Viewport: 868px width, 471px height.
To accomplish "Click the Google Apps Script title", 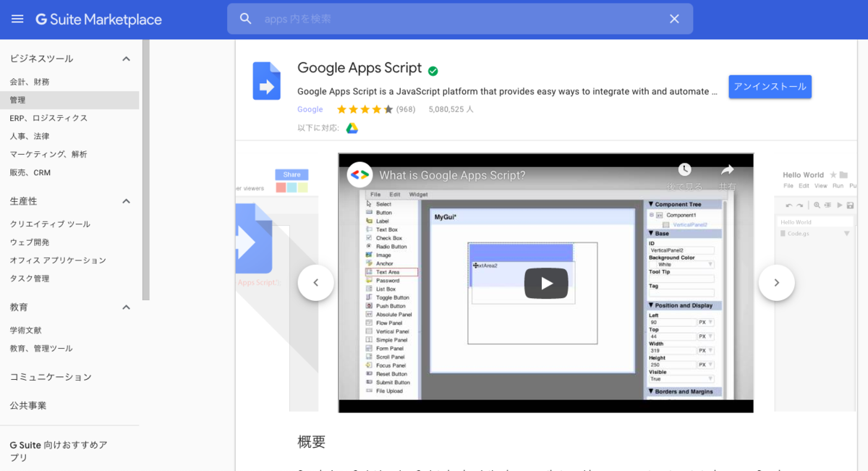I will pos(359,68).
